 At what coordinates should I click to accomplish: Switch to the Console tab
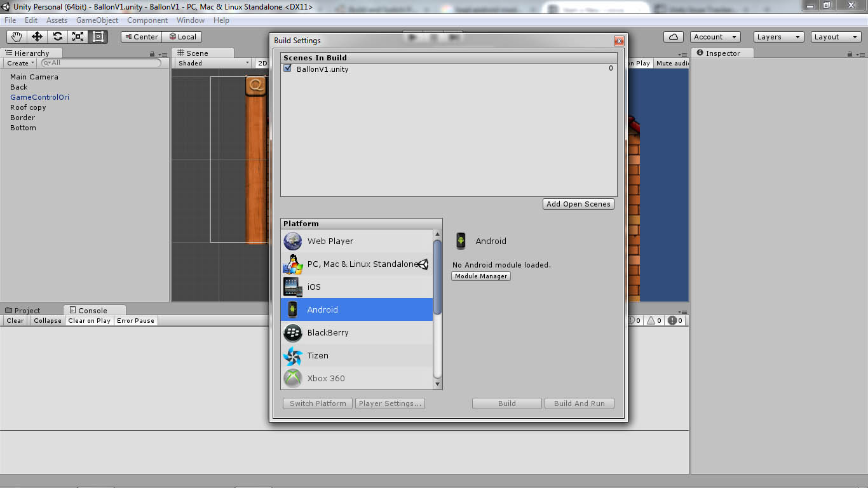tap(94, 310)
